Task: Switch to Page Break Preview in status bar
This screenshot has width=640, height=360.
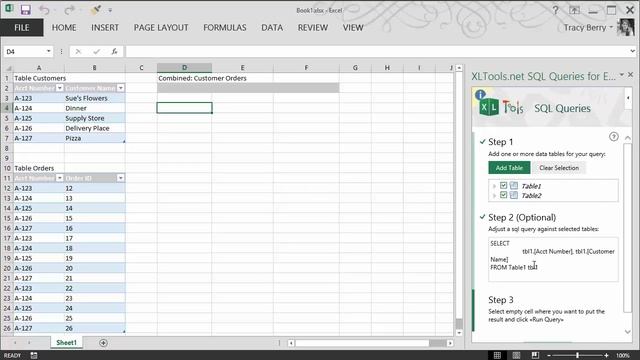Action: [535, 356]
